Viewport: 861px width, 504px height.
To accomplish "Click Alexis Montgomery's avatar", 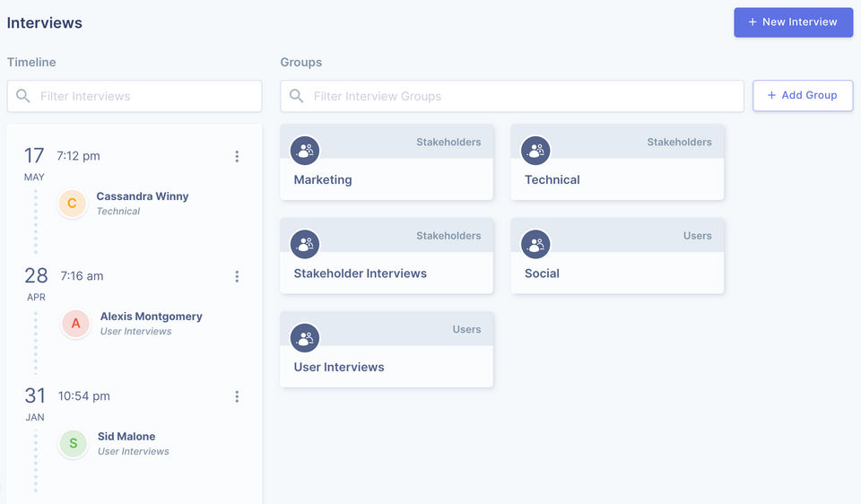I will point(76,324).
